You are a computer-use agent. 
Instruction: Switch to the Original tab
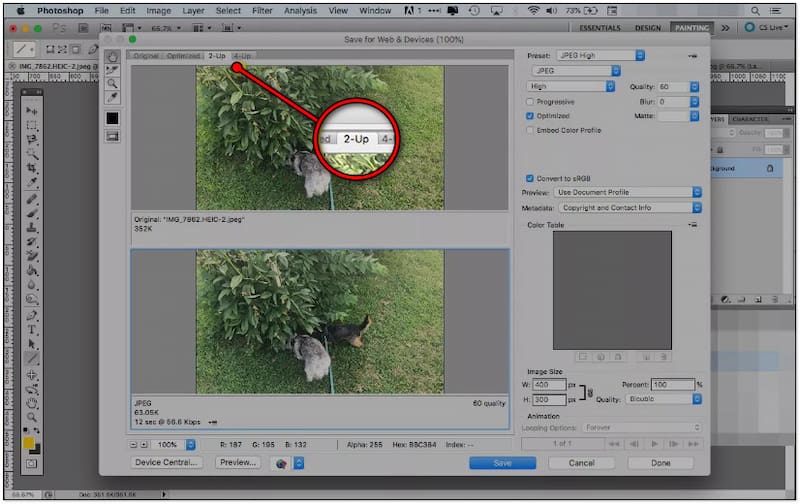pos(146,56)
